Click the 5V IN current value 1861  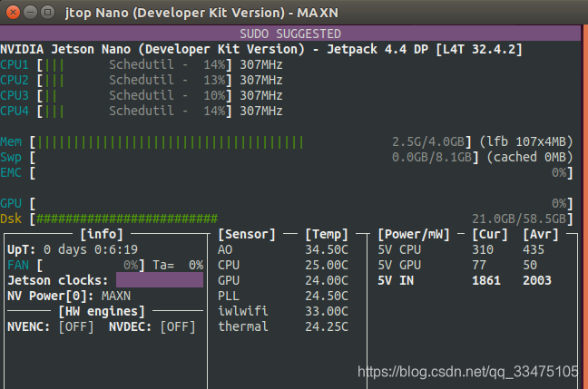(486, 281)
